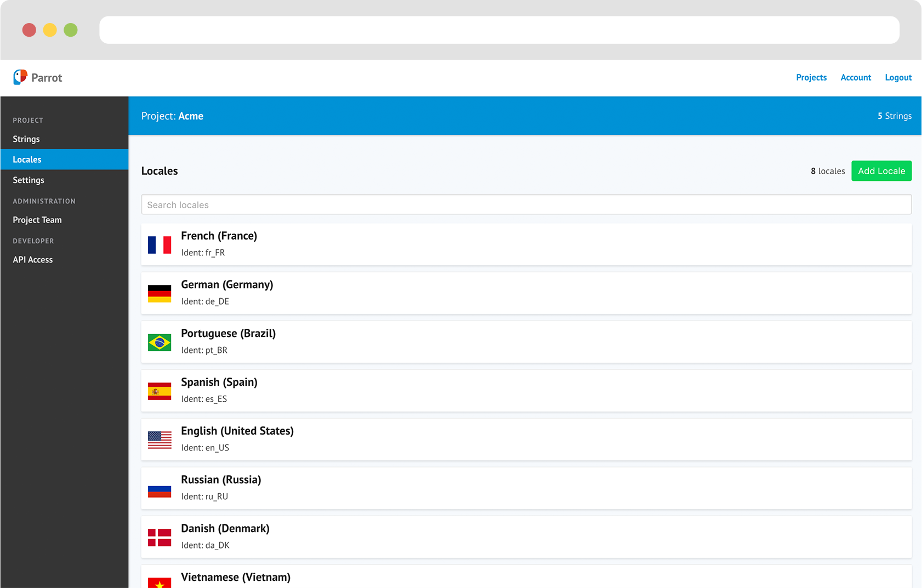The image size is (922, 588).
Task: Click the Spain flag icon
Action: (x=160, y=391)
